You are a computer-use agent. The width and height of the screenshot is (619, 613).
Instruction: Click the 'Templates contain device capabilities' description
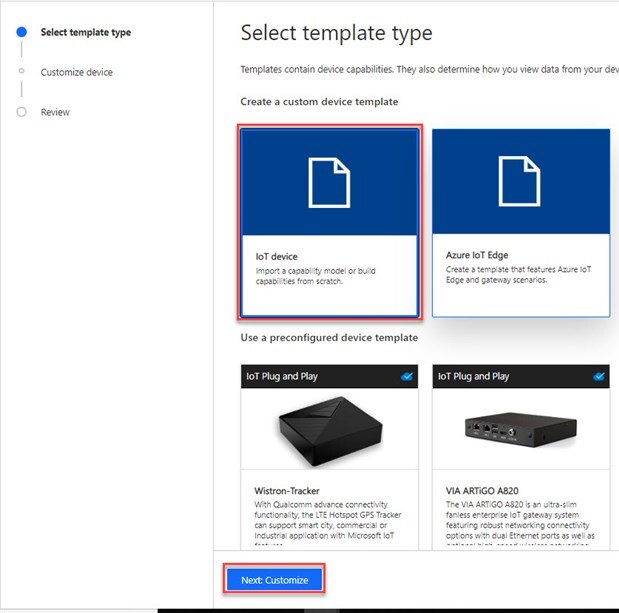(x=430, y=69)
